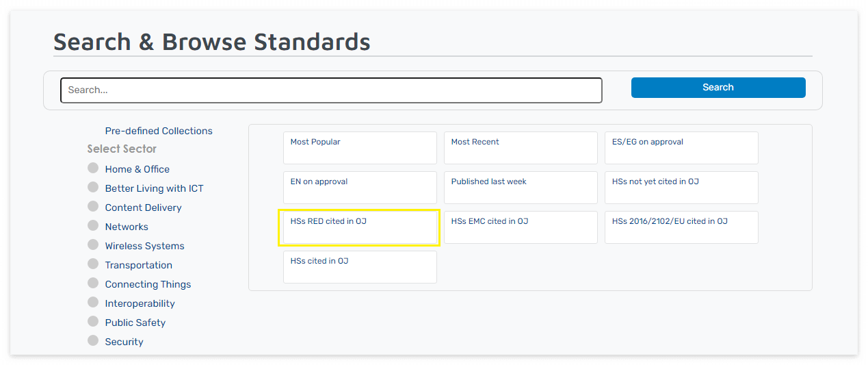Select the Connecting Things radio button

(x=93, y=283)
